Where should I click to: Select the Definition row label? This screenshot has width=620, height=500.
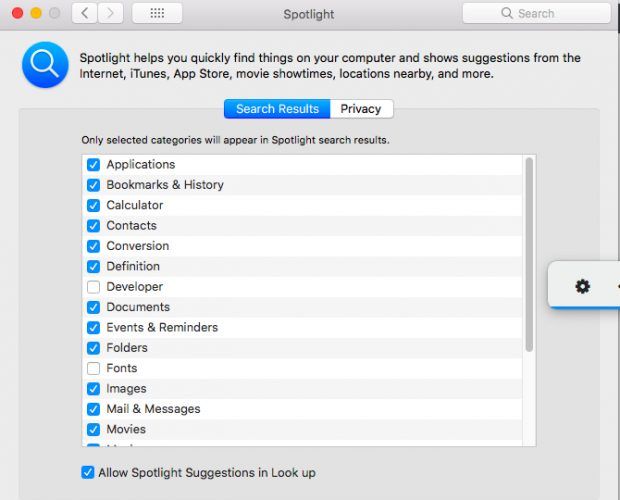(x=133, y=266)
